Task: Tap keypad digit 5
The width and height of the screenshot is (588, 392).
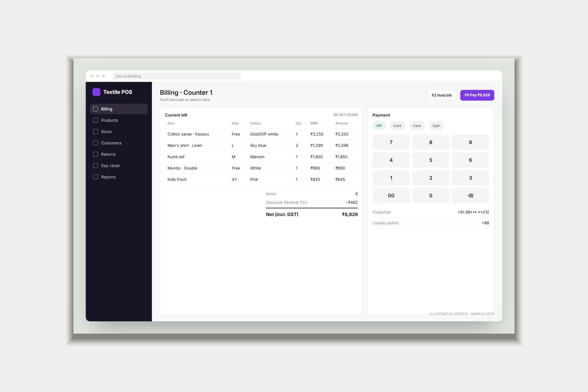Action: (x=431, y=160)
